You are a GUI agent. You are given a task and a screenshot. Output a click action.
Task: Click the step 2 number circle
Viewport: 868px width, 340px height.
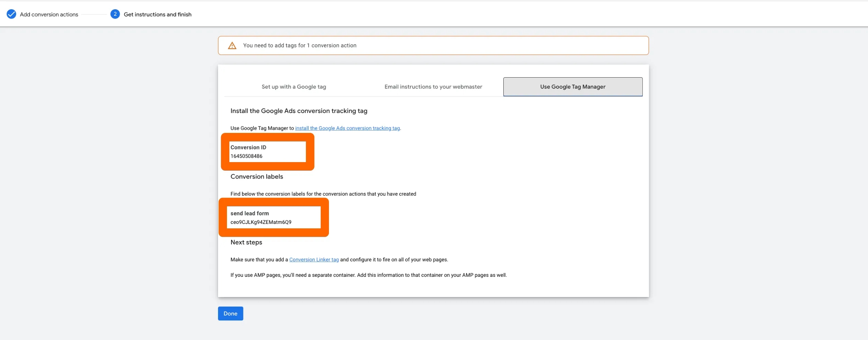(115, 14)
